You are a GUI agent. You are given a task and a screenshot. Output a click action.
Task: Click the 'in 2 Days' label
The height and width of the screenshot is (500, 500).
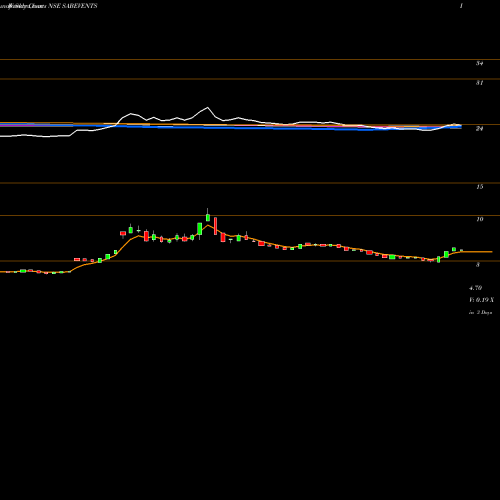point(480,313)
